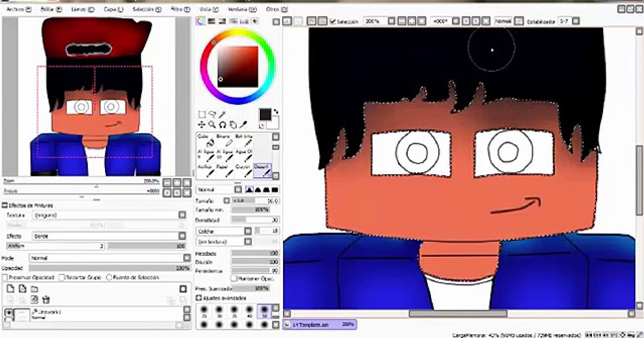Select the zoom magnifier tool
This screenshot has width=644, height=338.
(x=212, y=124)
